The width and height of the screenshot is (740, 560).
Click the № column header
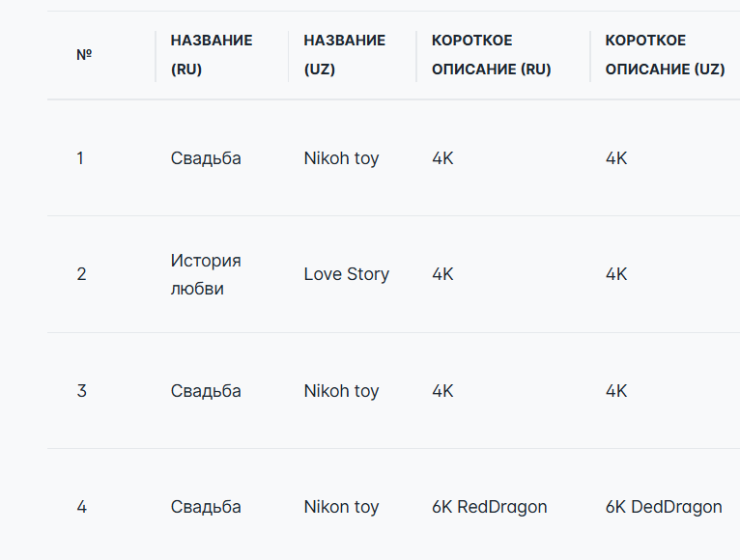pyautogui.click(x=84, y=55)
